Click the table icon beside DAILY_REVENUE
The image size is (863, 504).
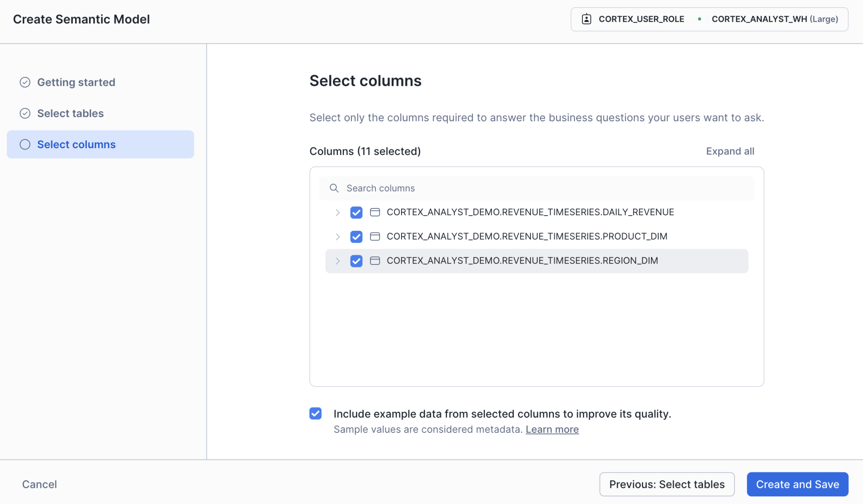[x=375, y=212]
